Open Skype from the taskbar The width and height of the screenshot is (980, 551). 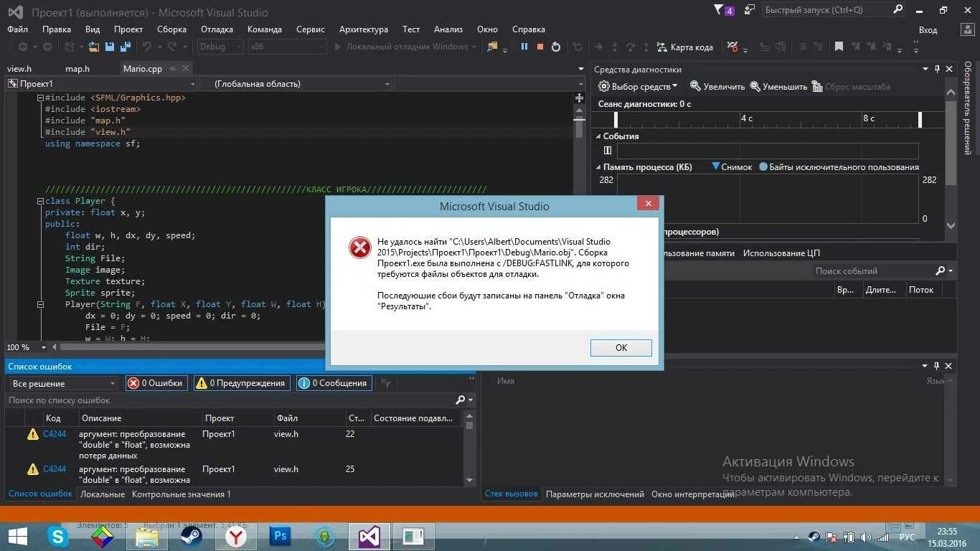(57, 536)
